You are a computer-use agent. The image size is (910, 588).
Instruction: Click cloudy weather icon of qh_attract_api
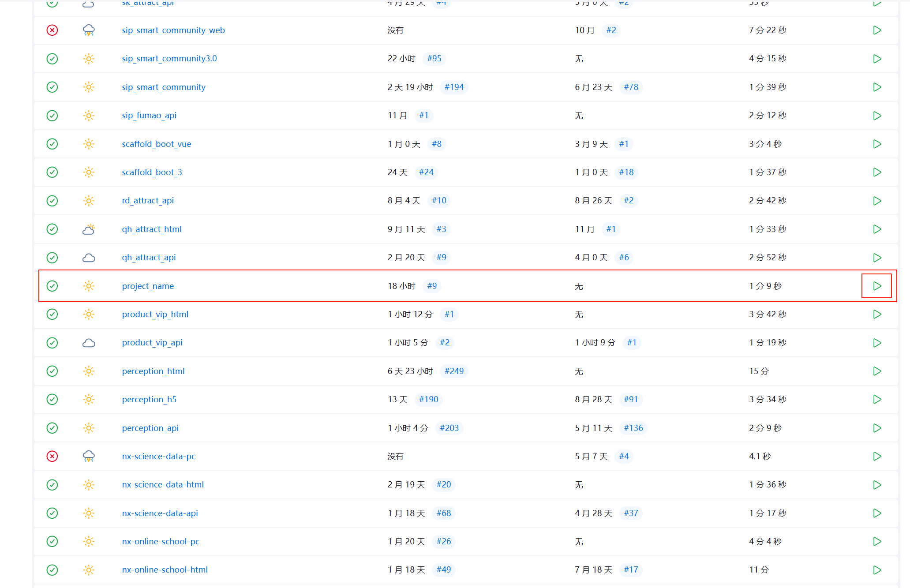(x=89, y=258)
